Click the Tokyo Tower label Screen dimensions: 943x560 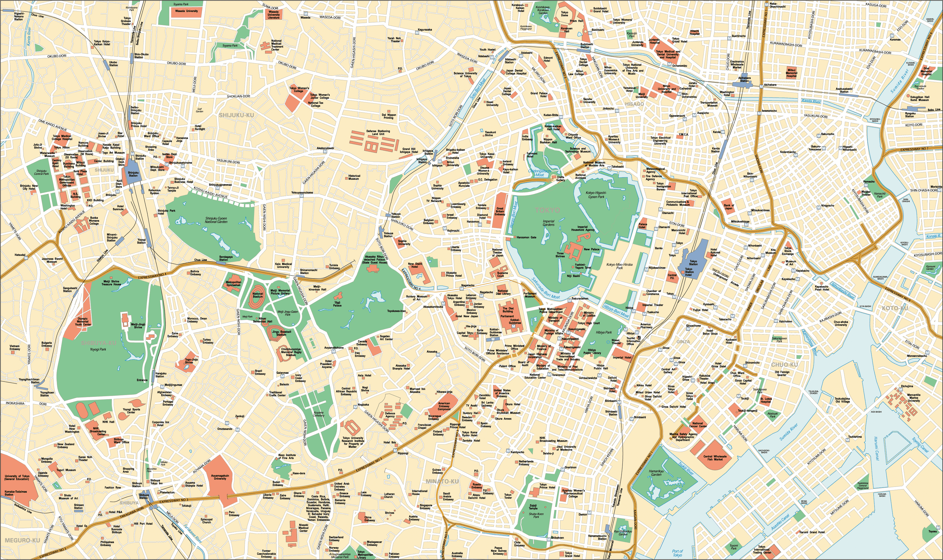pyautogui.click(x=508, y=496)
